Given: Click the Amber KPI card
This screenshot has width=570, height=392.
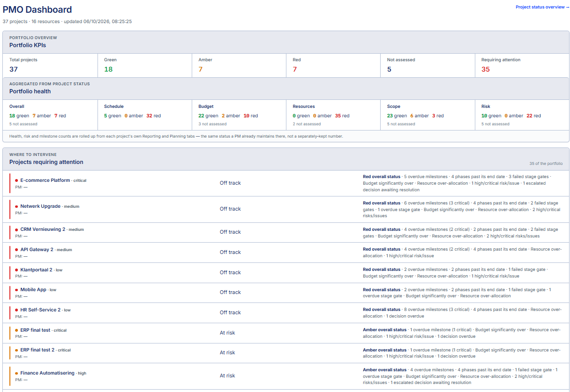Looking at the screenshot, I should pos(239,65).
